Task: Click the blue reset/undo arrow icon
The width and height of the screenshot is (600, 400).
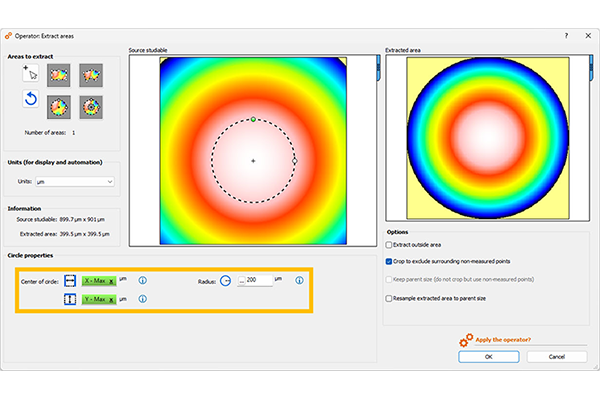Action: [29, 100]
